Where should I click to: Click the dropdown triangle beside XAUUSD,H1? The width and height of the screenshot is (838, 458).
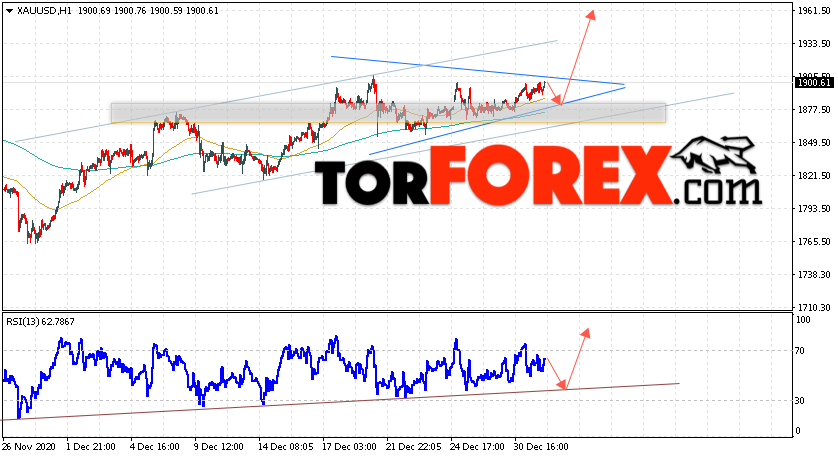coord(9,11)
